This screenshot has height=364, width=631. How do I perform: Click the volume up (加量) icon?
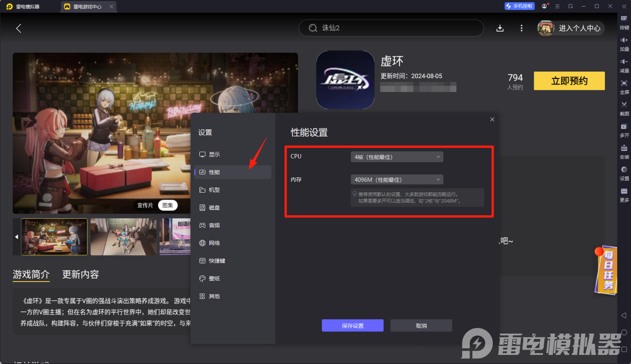(x=624, y=43)
